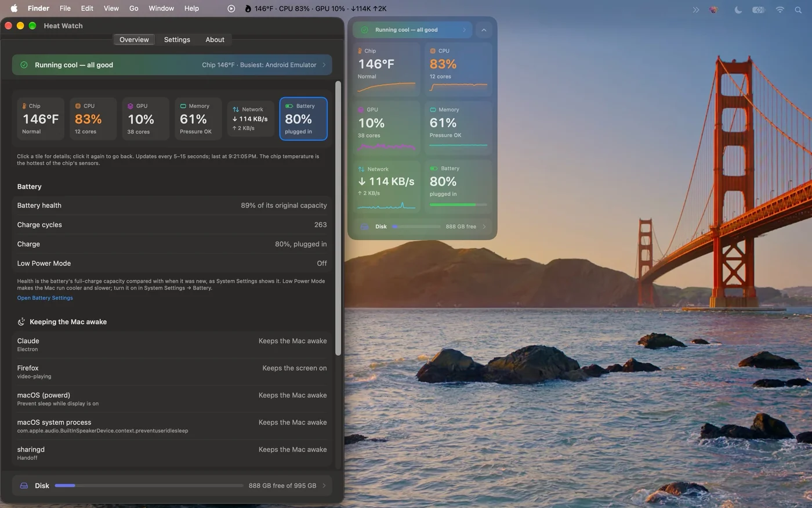This screenshot has height=508, width=812.
Task: Expand the Disk row chevron in Heat Watch
Action: coord(324,485)
